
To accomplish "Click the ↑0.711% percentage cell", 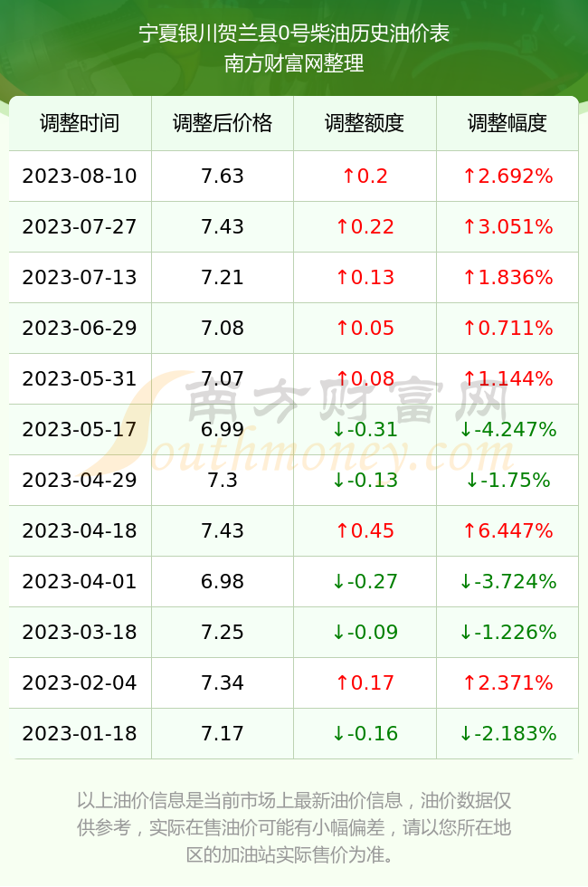I will tap(507, 328).
